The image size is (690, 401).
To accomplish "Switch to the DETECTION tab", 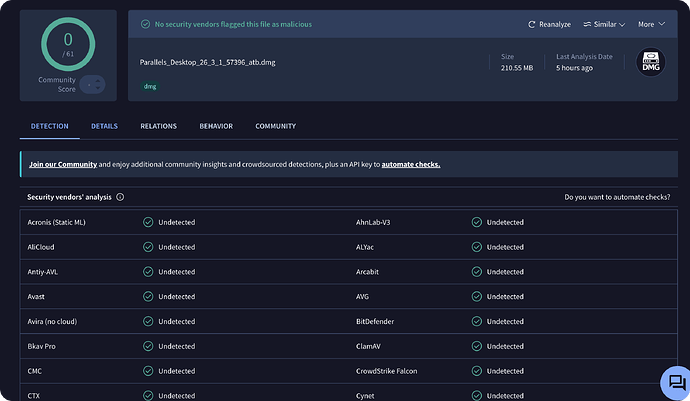I will (x=49, y=126).
